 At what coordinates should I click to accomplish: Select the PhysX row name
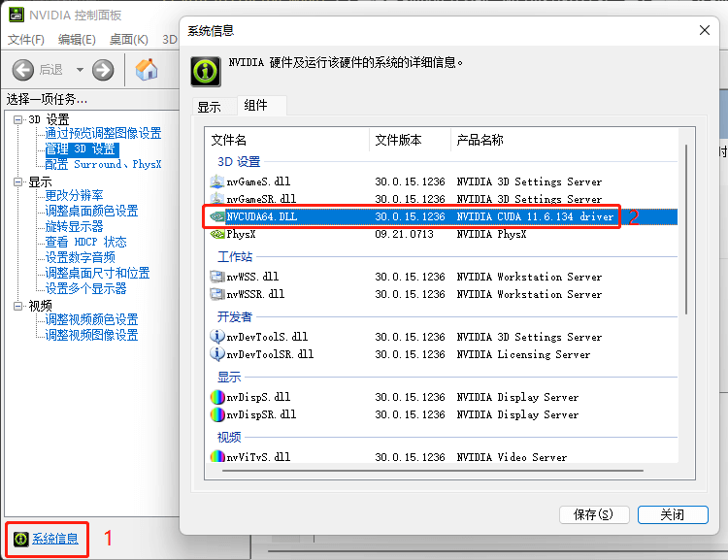241,234
